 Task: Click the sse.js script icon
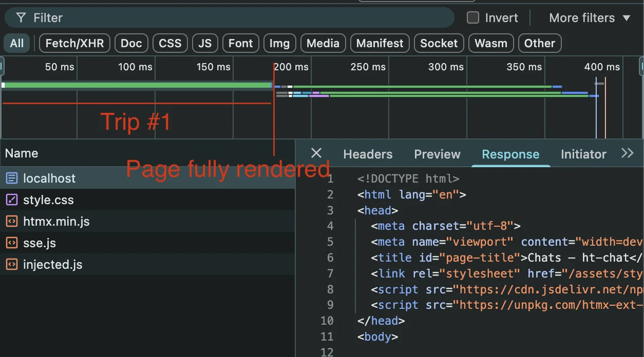click(x=11, y=243)
